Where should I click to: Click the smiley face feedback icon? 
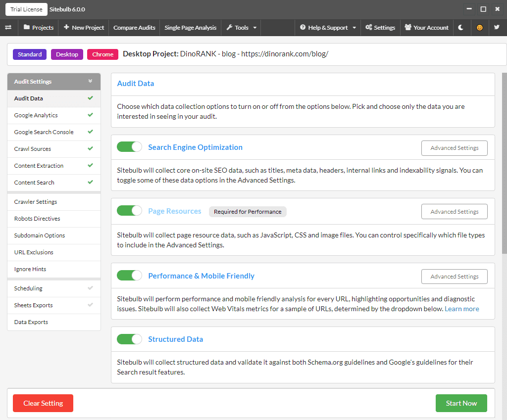[479, 28]
